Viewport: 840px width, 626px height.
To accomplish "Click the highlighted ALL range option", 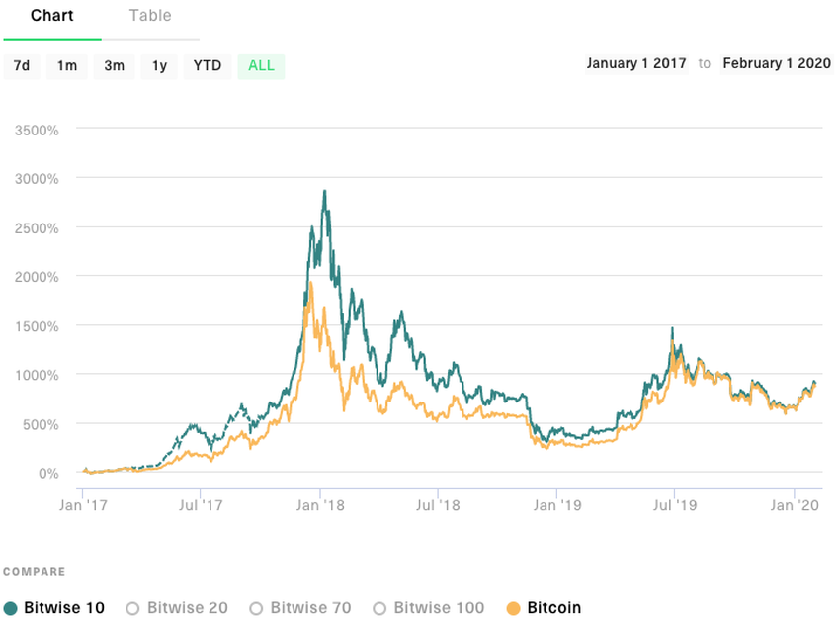I will pyautogui.click(x=260, y=65).
